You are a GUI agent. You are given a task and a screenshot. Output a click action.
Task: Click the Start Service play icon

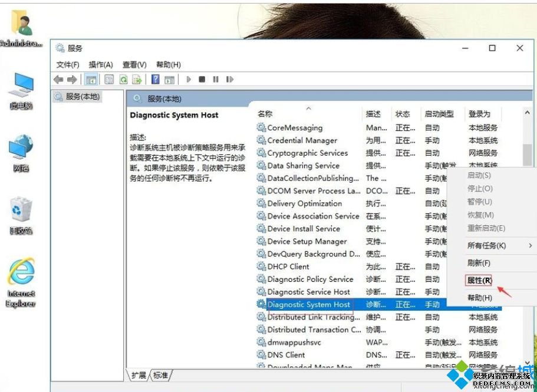click(189, 80)
